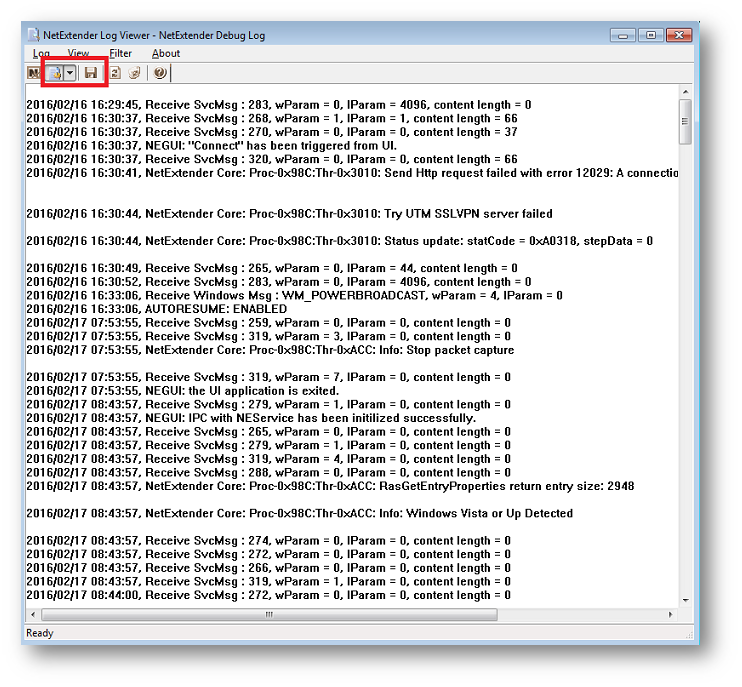
Task: Click the Receive SvcMsg : 259 line
Action: (x=268, y=323)
